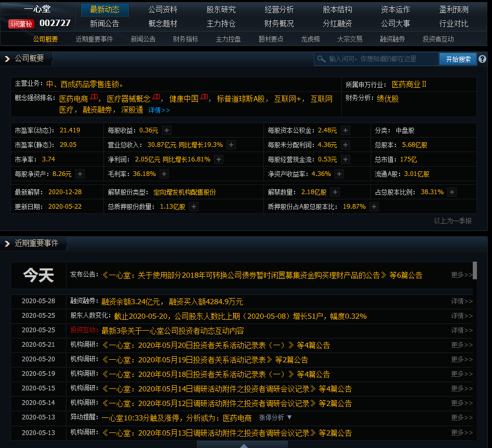This screenshot has height=448, width=492.
Task: Expand plus icon next to 每股资本公积金
Action: tap(345, 130)
